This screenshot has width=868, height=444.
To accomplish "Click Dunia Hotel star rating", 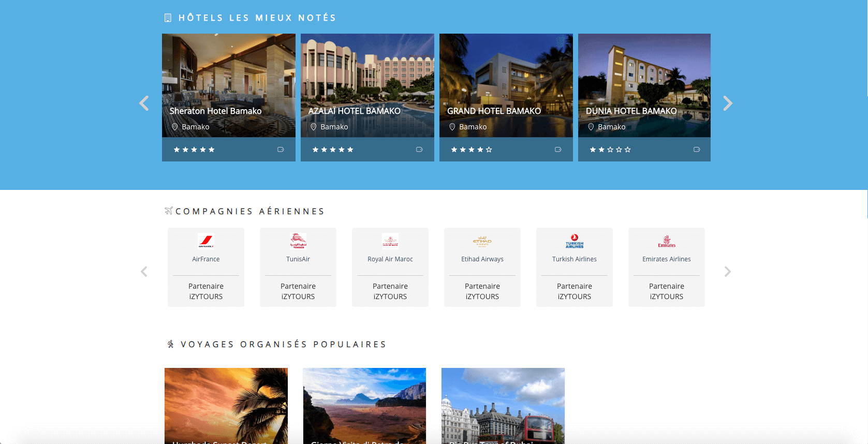I will [610, 150].
